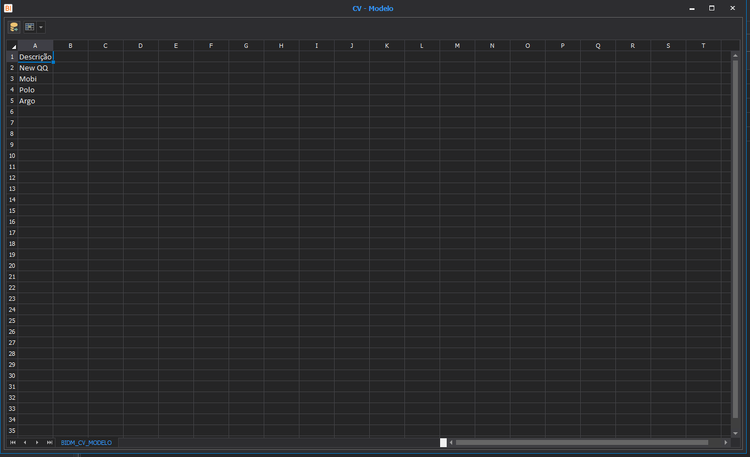Viewport: 750px width, 457px height.
Task: Select row 6 header
Action: pos(12,112)
